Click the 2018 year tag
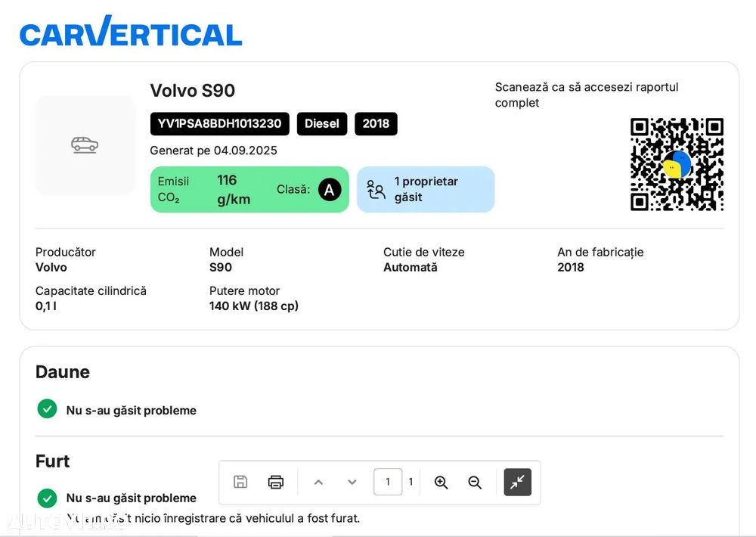This screenshot has width=756, height=537. click(x=376, y=124)
